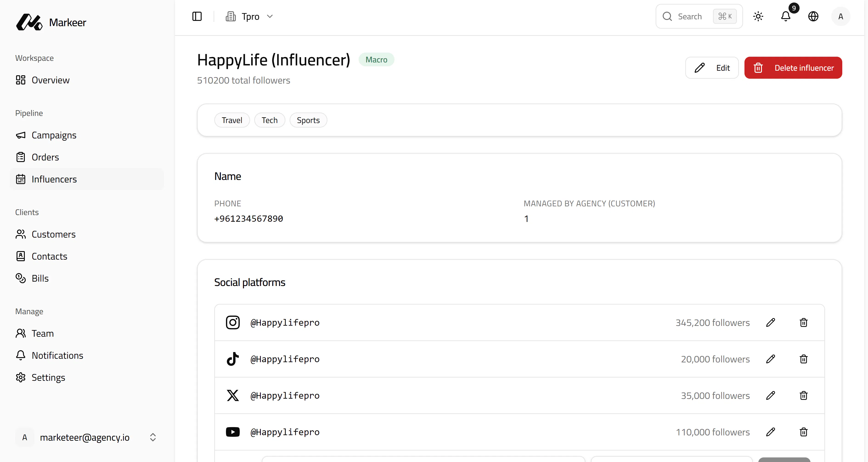Image resolution: width=868 pixels, height=462 pixels.
Task: Select the Travel tag
Action: (232, 120)
